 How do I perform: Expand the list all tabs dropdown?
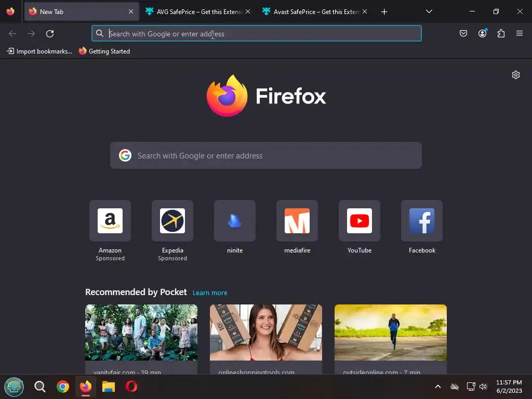click(x=429, y=11)
